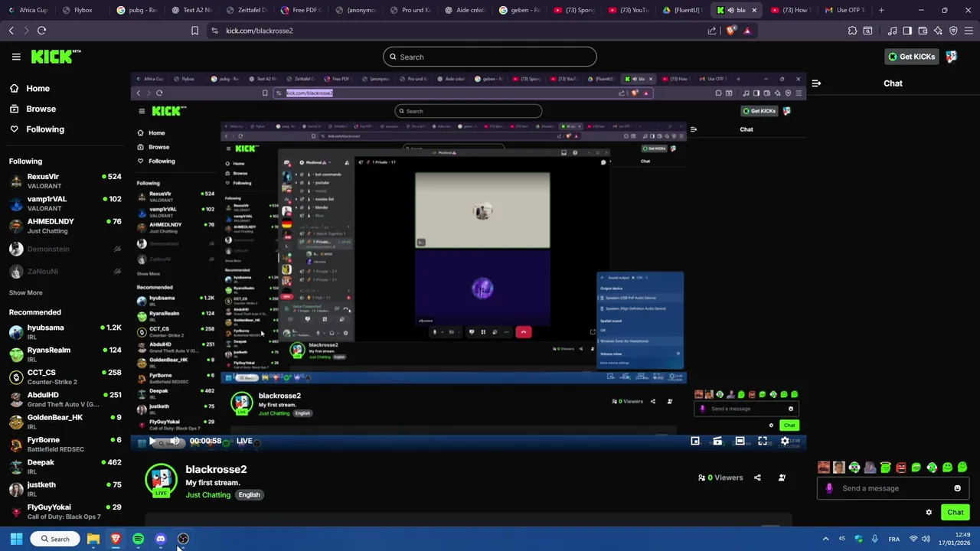This screenshot has height=551, width=980.
Task: Open the user profile avatar menu
Action: pos(952,57)
